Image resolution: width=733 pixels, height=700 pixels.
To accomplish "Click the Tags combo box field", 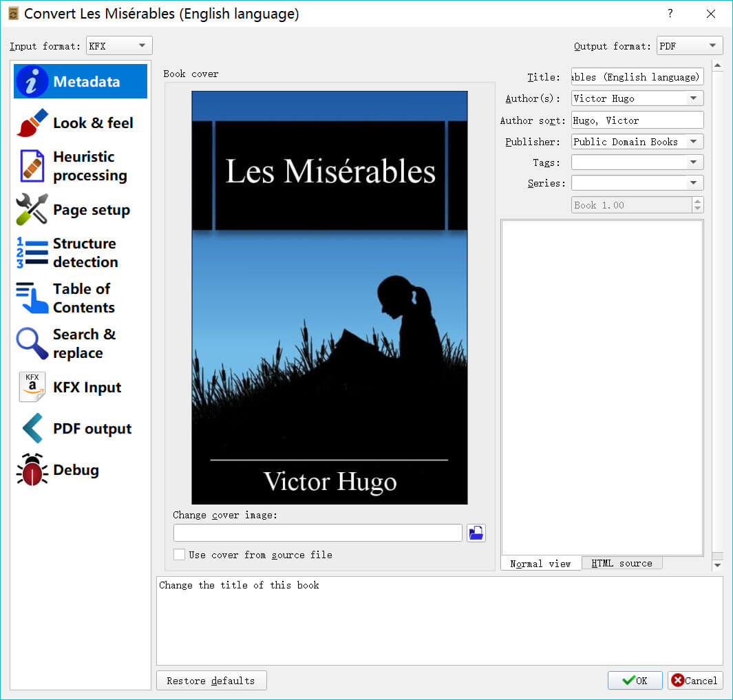I will click(x=637, y=162).
